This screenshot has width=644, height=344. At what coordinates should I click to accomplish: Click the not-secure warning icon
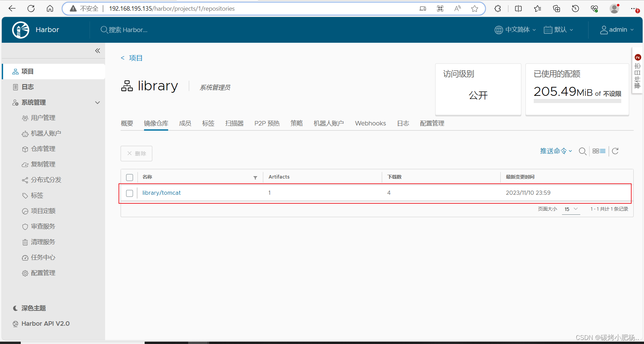click(x=73, y=9)
